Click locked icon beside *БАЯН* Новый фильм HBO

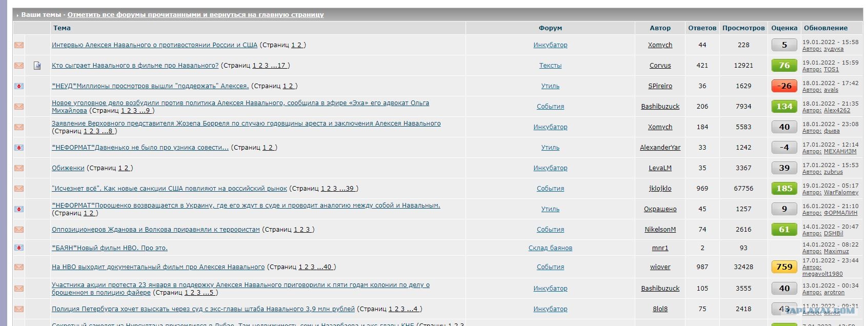[19, 248]
